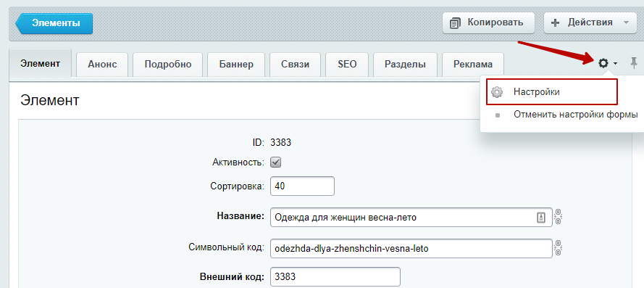Open the Подробно tab
This screenshot has height=288, width=644.
(168, 65)
